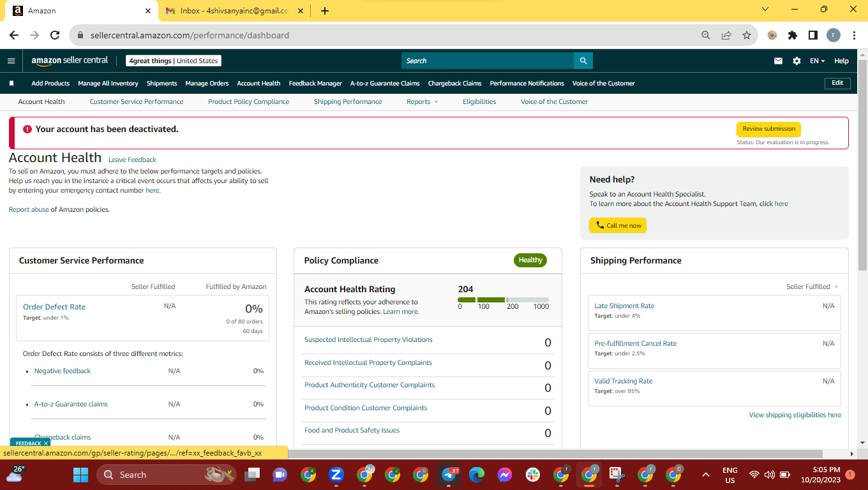Image resolution: width=868 pixels, height=490 pixels.
Task: Open the browser extensions puzzle icon
Action: click(793, 35)
